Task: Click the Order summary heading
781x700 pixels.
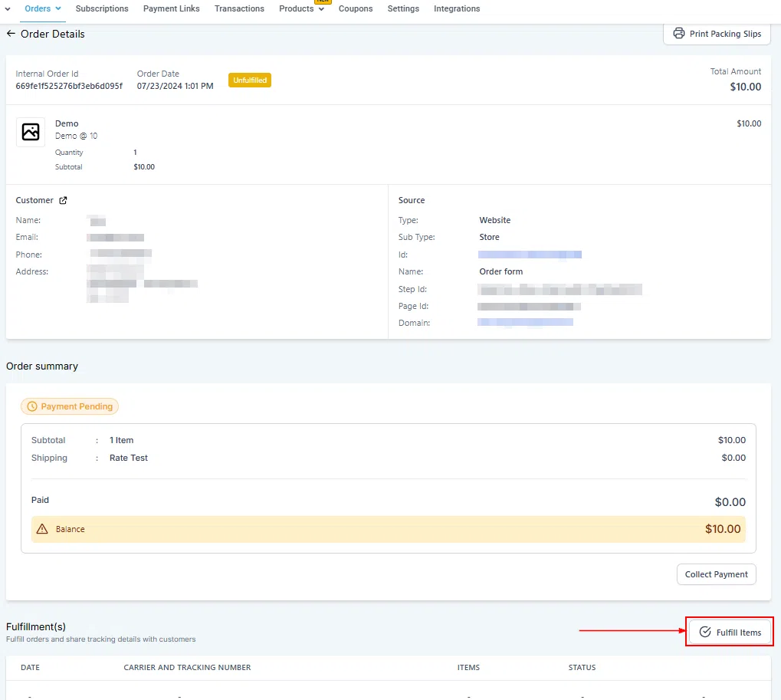Action: tap(42, 366)
